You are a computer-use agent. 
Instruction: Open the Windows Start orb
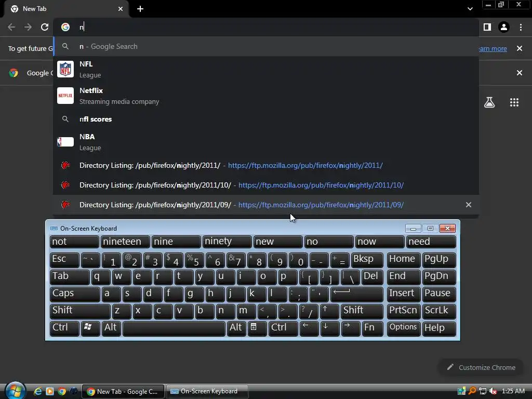[15, 390]
